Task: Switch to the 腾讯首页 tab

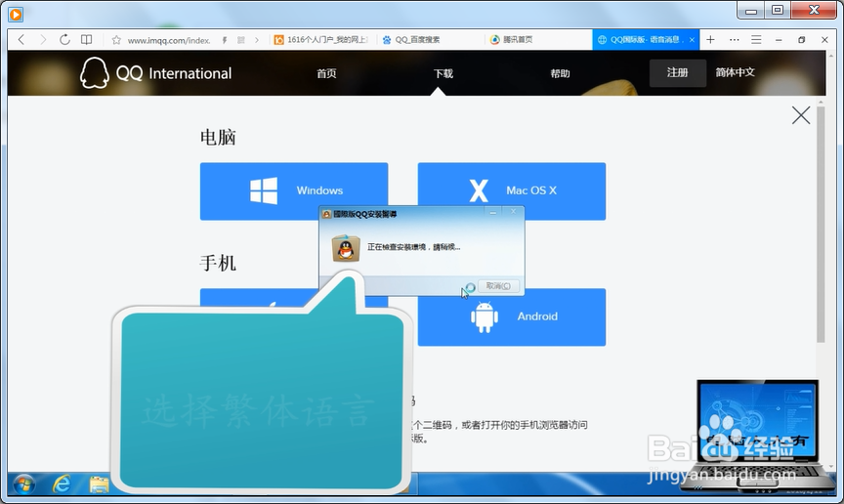Action: point(511,40)
